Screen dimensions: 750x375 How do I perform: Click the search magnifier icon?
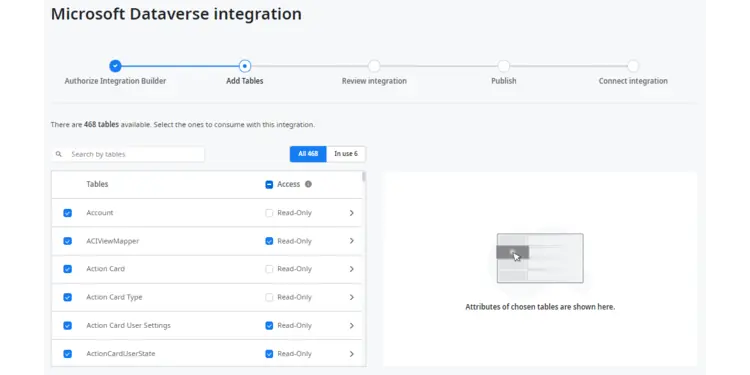coord(59,154)
